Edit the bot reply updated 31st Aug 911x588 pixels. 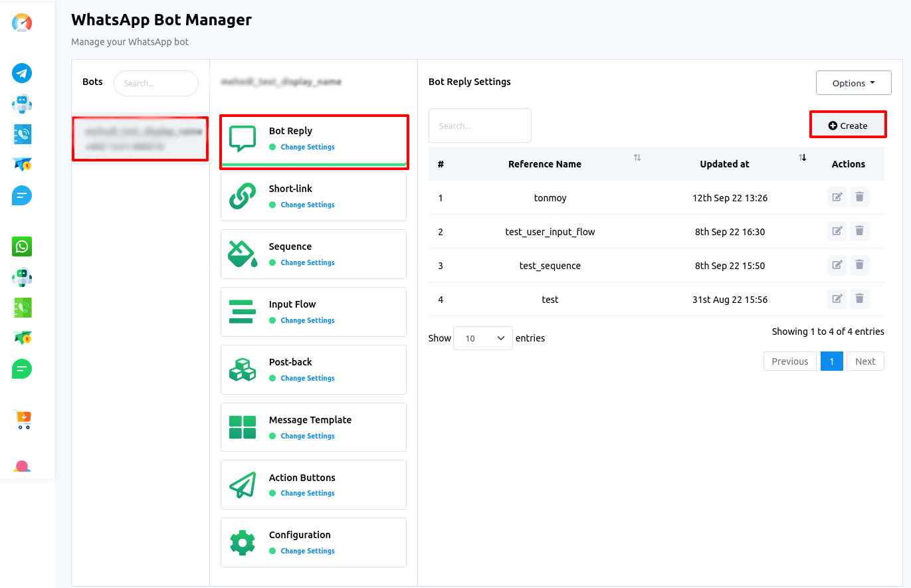click(x=837, y=299)
